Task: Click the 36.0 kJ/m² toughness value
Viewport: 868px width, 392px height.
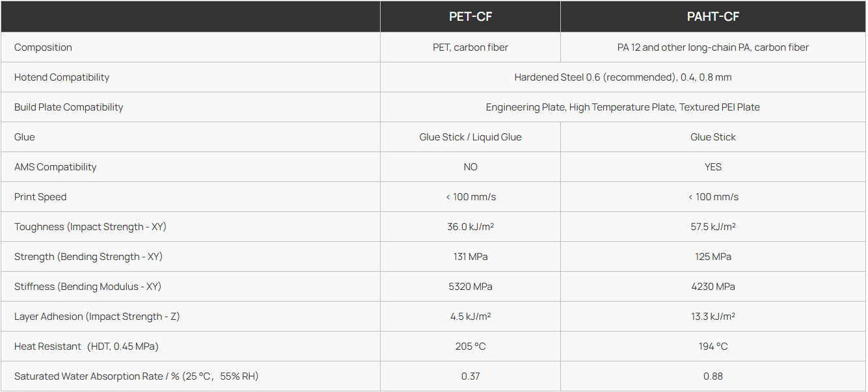Action: coord(470,227)
